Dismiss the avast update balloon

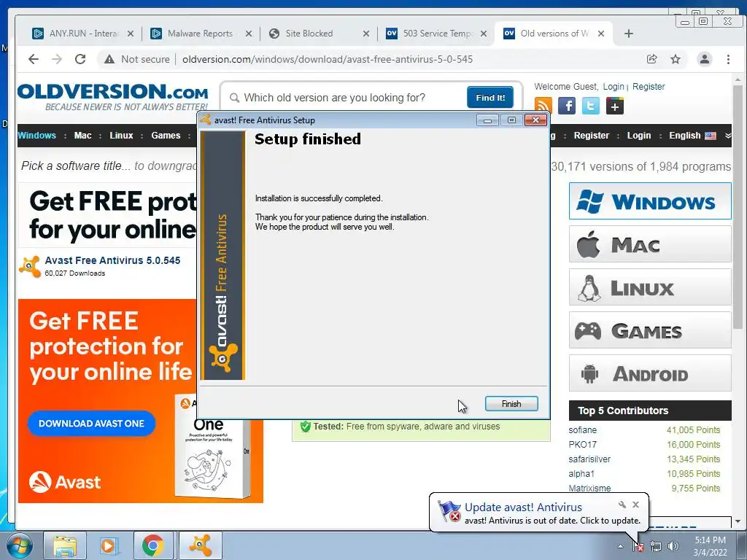point(635,505)
